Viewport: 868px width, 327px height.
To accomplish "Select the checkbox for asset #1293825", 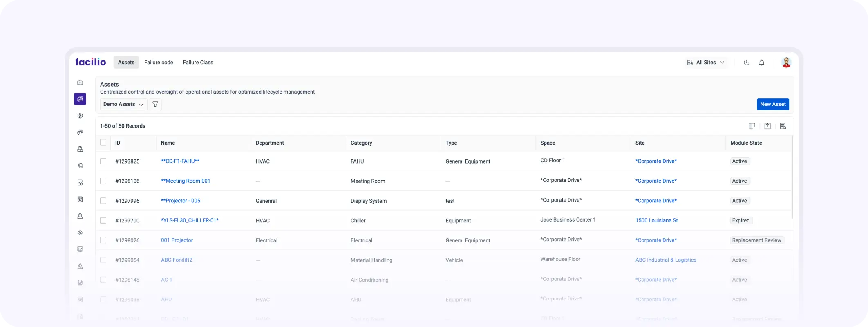I will [103, 161].
